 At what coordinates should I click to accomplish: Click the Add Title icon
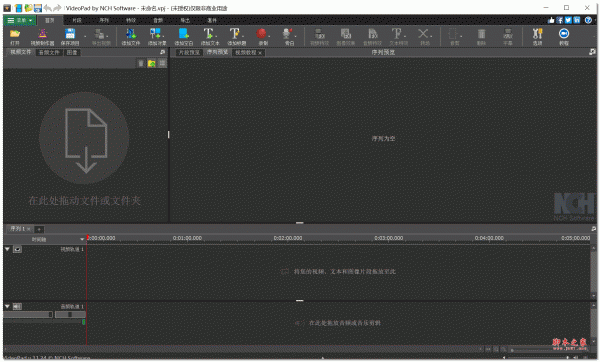(x=234, y=34)
